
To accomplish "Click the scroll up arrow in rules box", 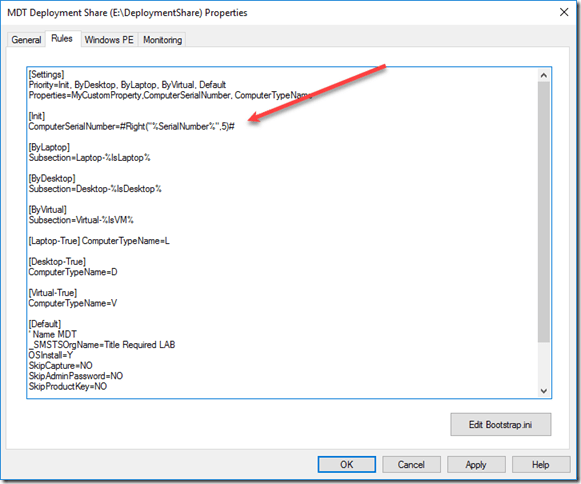I will 544,75.
